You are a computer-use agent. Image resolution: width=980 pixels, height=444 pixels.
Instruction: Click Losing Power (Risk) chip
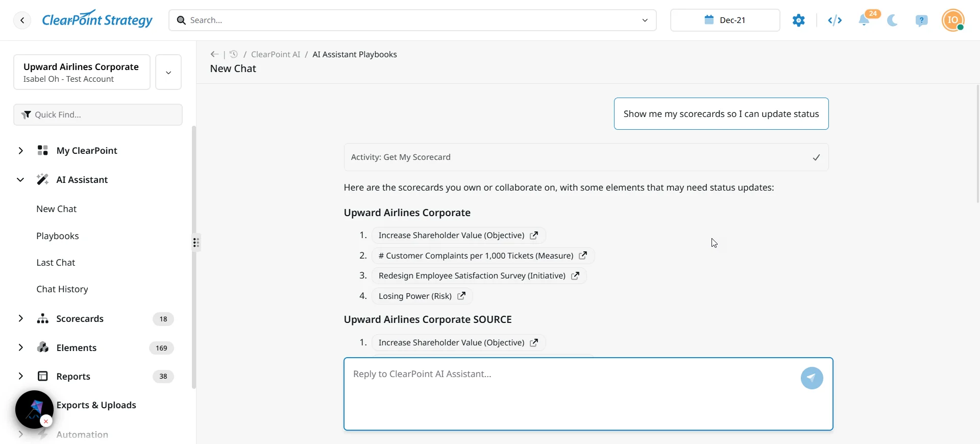click(422, 296)
